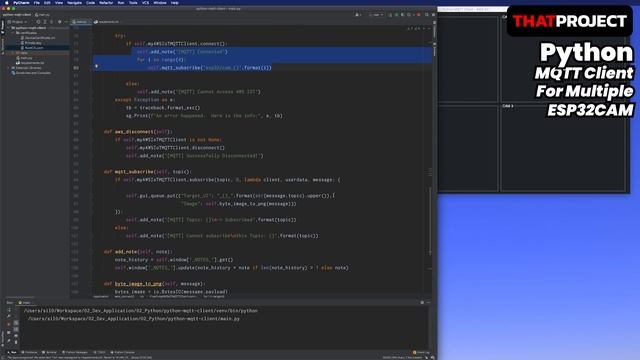Open the PyCharm application menu

point(21,2)
